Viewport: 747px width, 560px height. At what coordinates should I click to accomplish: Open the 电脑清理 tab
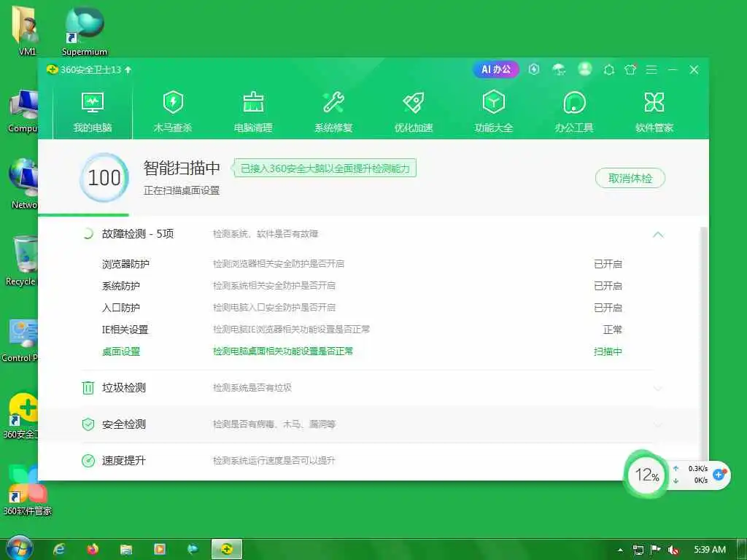253,112
